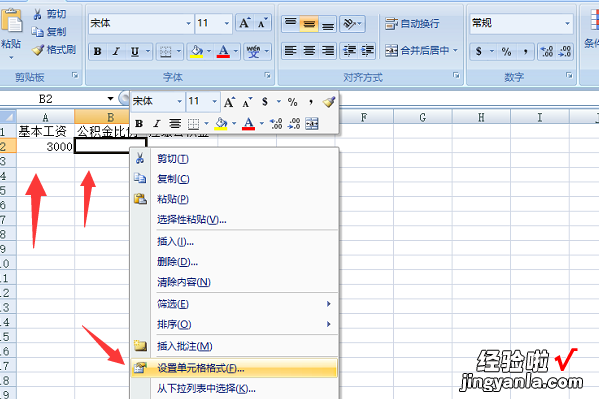
Task: Click the Wrap Text (自动换行) button
Action: (412, 24)
